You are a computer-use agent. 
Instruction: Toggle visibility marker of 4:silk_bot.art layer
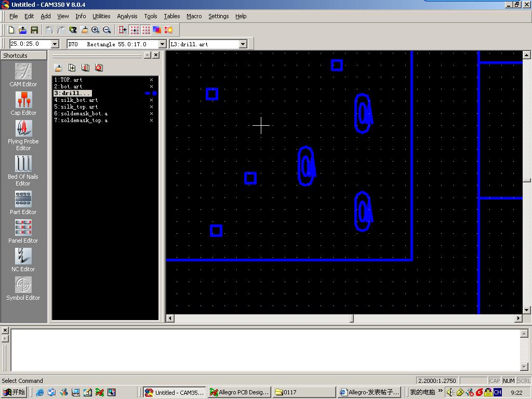[x=151, y=100]
